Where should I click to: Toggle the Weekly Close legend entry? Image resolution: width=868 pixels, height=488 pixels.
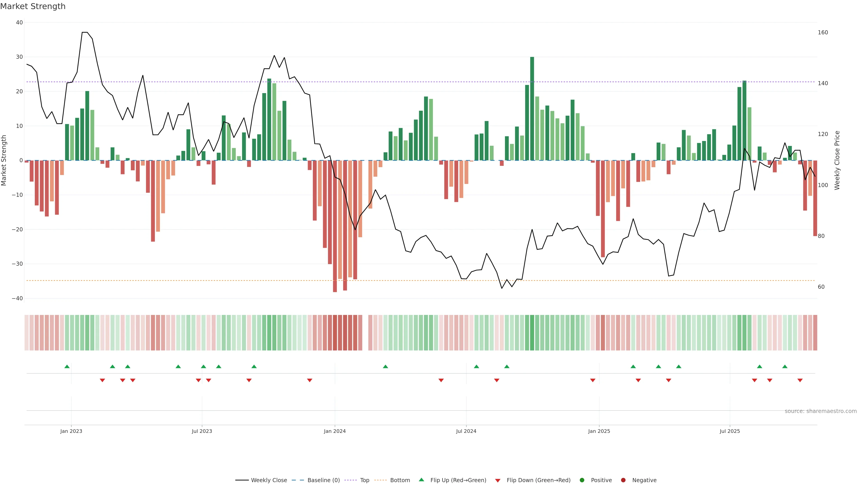[269, 480]
